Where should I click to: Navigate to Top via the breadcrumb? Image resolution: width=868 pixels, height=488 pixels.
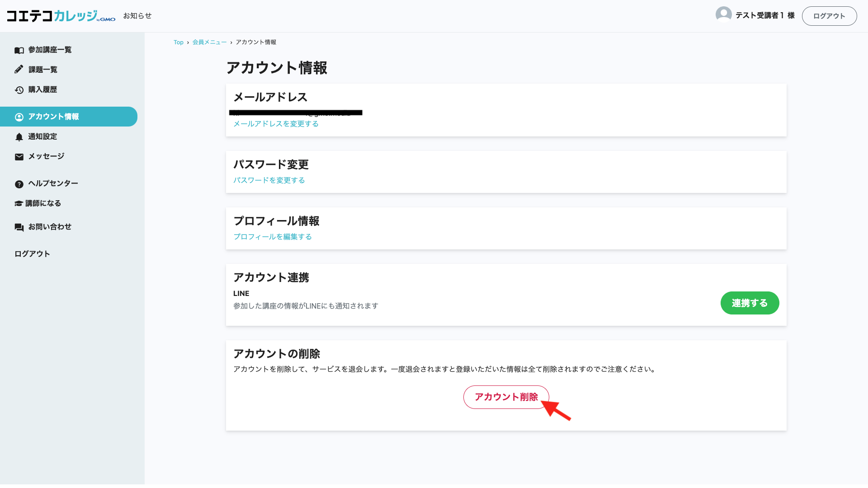tap(178, 42)
